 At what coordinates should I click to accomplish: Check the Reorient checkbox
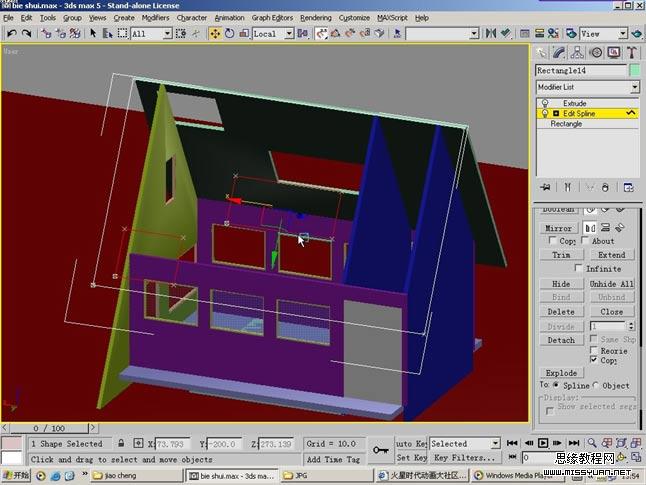594,350
